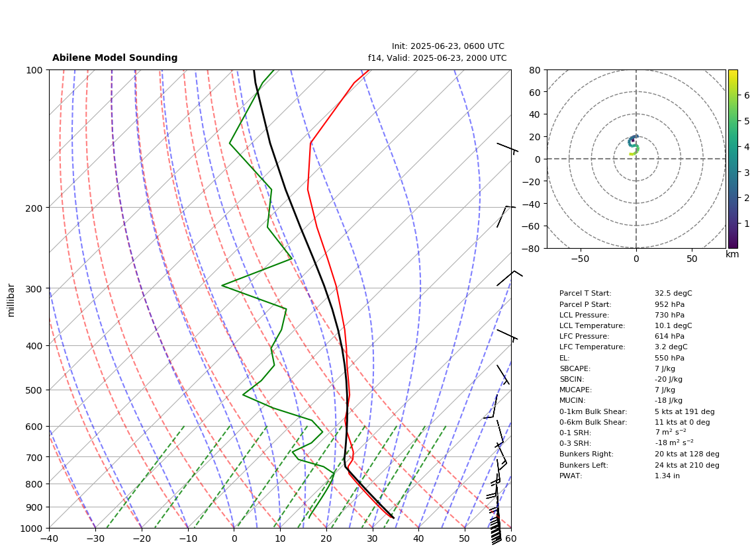This screenshot has height=551, width=756.
Task: Click the wind barb near 300 millibar
Action: pyautogui.click(x=509, y=278)
